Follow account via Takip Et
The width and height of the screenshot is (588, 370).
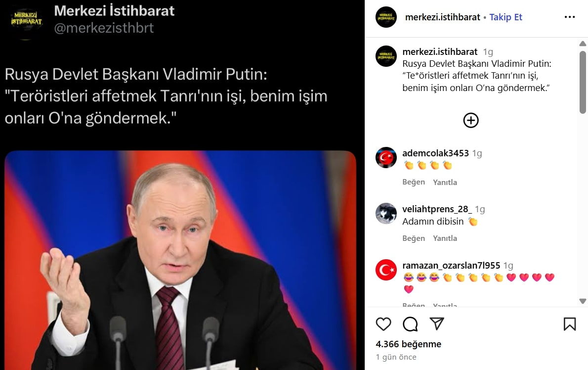click(505, 17)
